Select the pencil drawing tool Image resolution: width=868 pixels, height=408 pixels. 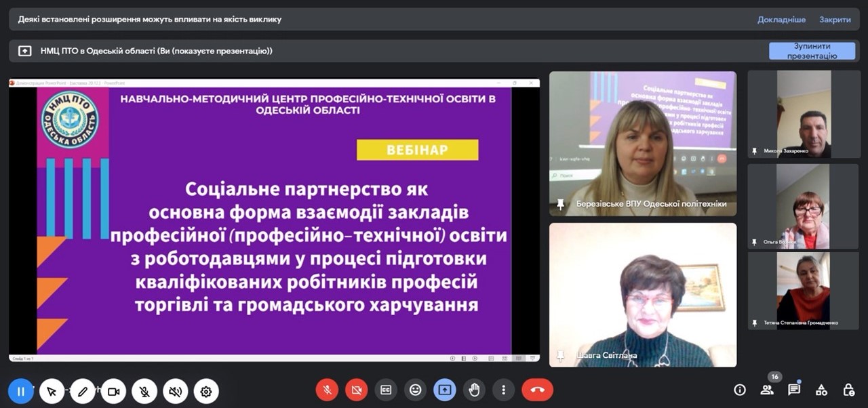click(83, 391)
